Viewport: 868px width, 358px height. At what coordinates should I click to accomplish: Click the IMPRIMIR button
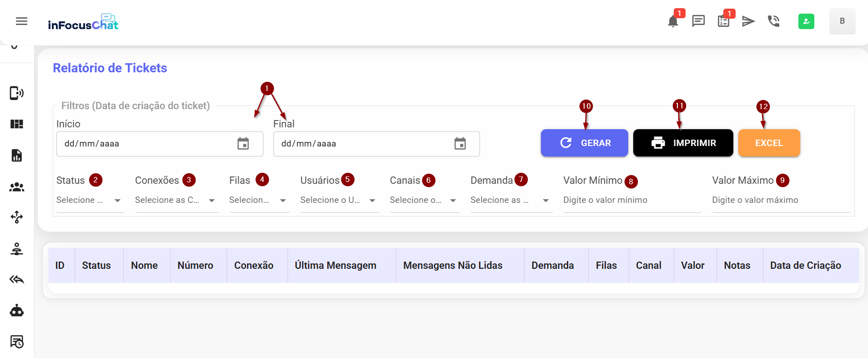click(683, 143)
